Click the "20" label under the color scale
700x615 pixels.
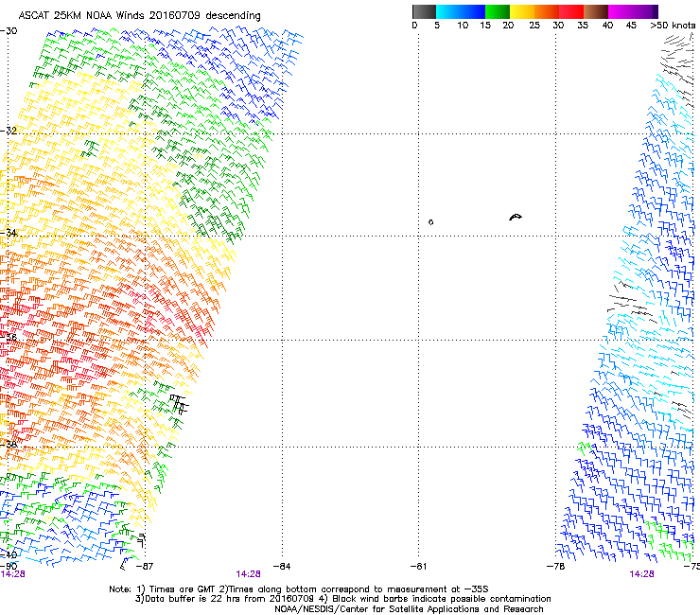[508, 26]
